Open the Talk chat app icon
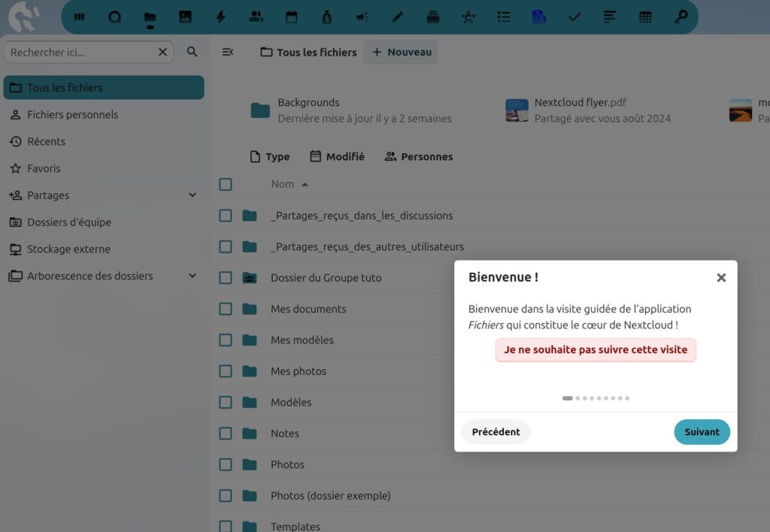 (x=114, y=17)
